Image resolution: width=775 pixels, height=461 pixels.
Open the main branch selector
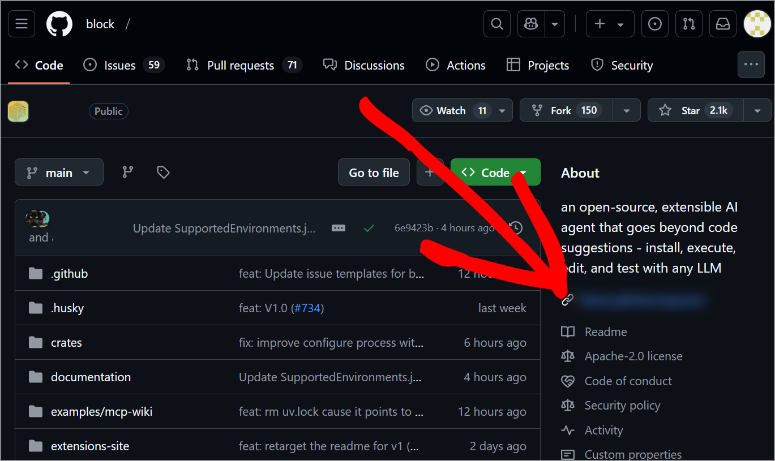click(59, 172)
